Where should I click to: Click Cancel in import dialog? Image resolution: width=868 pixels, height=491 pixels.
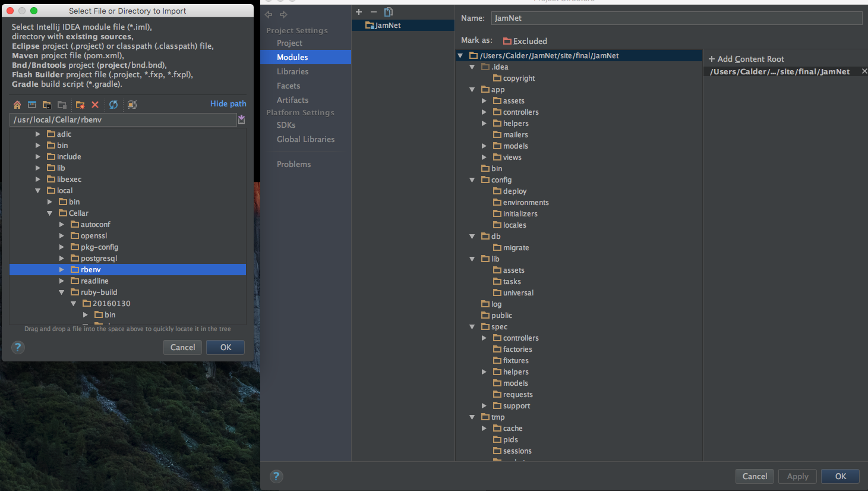182,347
